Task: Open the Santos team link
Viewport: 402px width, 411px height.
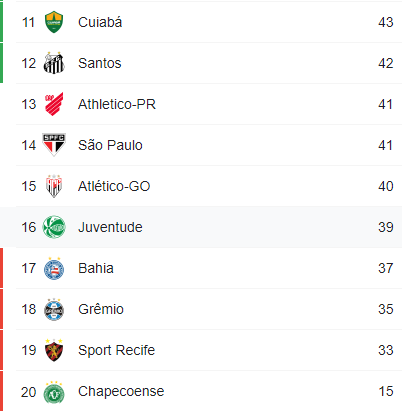Action: (100, 63)
